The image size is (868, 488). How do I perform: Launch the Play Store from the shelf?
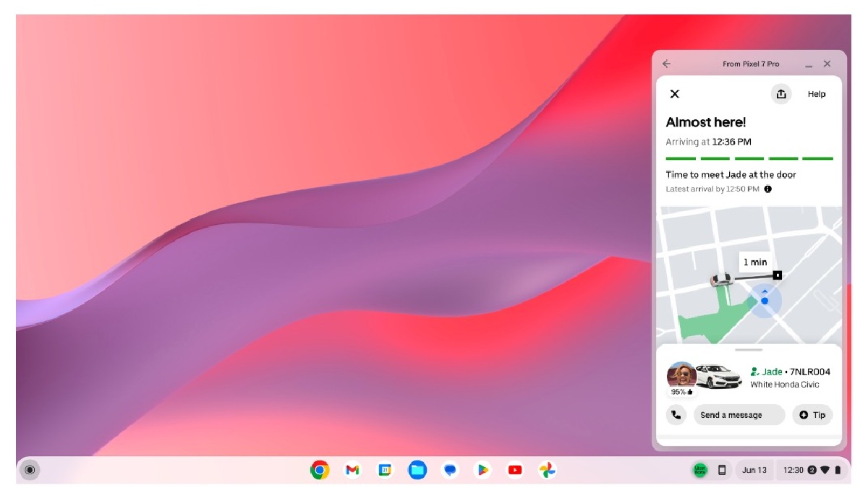(482, 469)
